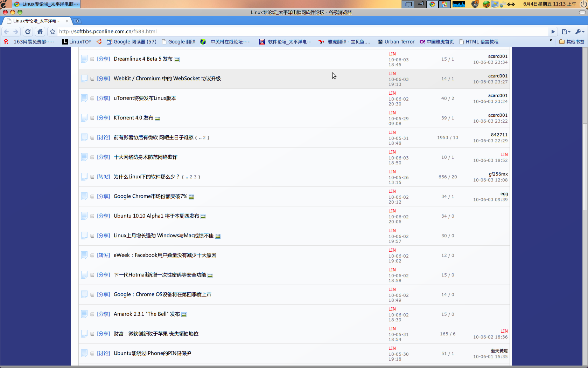
Task: Open the 软件论坛_太平洋电 bookmark
Action: (285, 42)
